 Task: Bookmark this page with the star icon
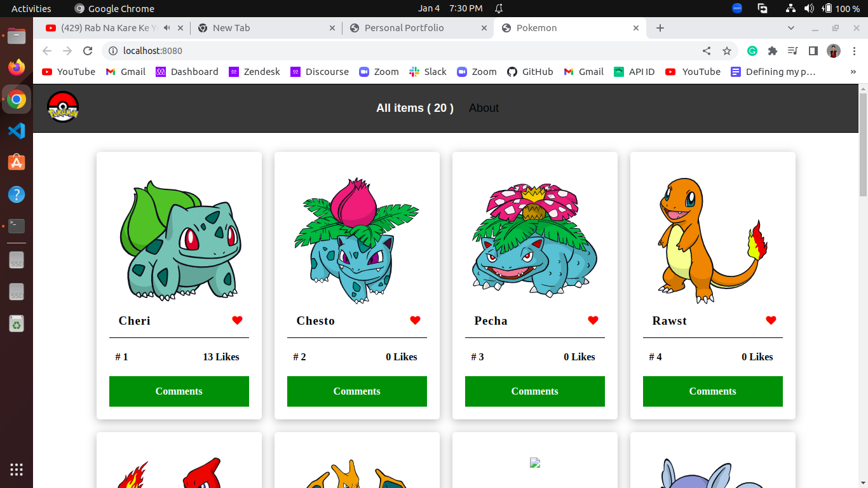[x=727, y=51]
